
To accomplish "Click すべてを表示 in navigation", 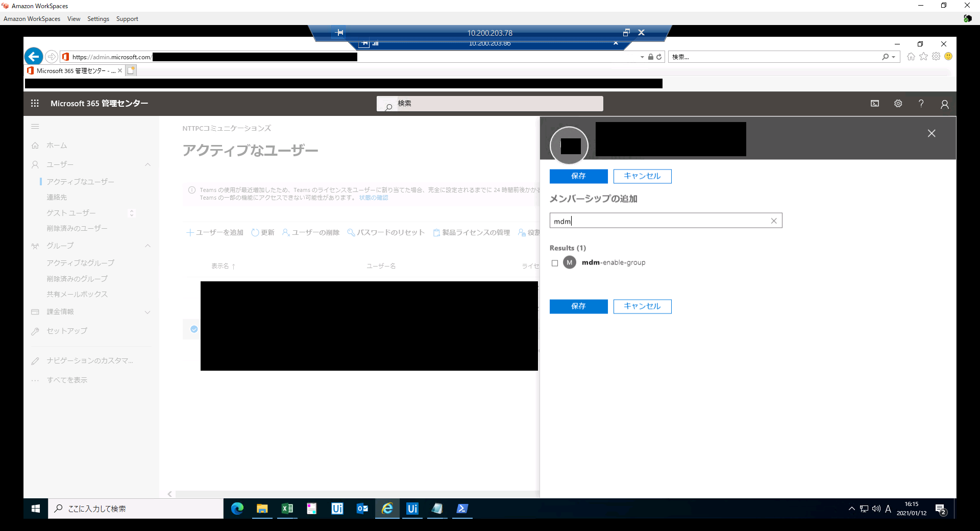I will (x=67, y=380).
